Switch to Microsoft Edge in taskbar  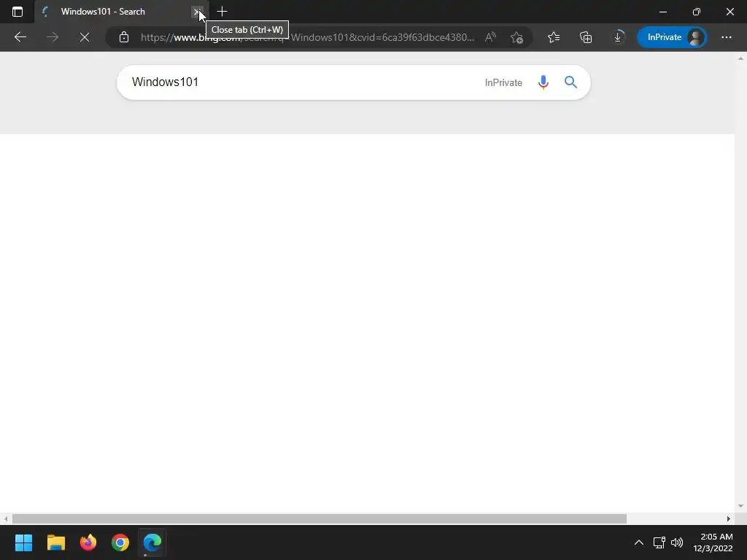tap(152, 542)
